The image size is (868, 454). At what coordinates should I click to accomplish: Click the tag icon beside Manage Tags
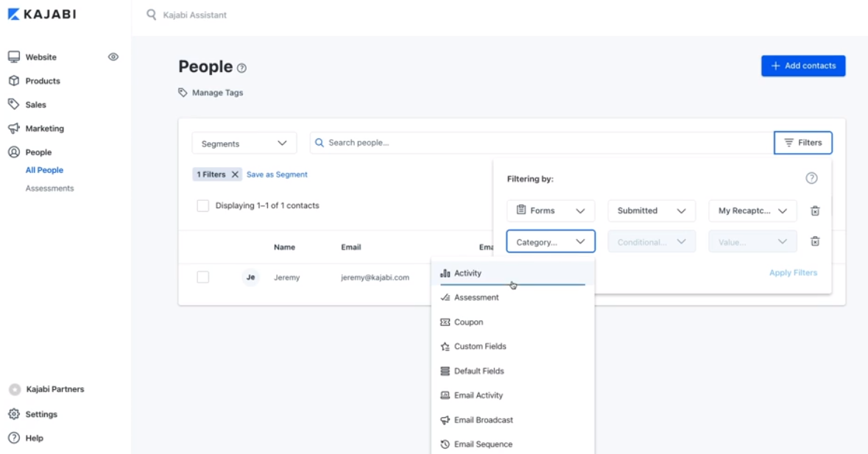coord(183,93)
